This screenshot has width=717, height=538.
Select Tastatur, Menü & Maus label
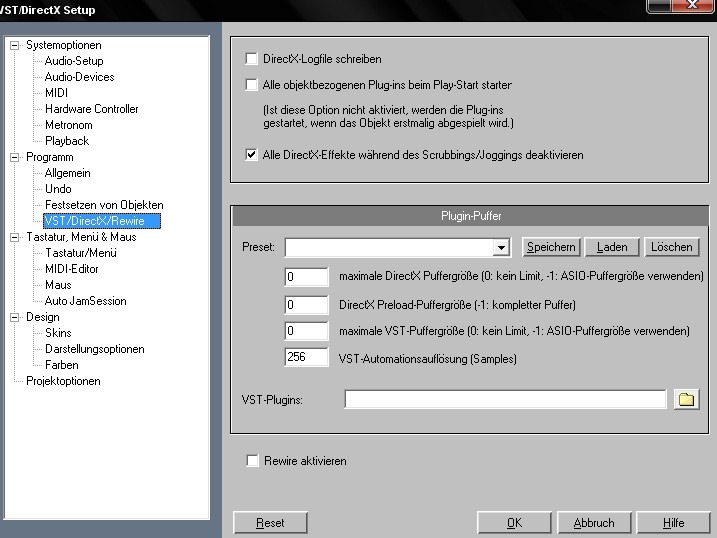(81, 237)
